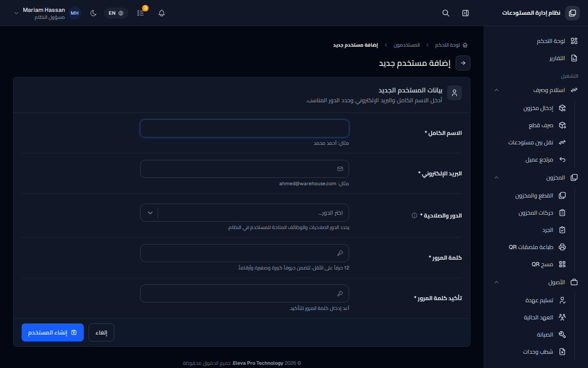Collapse the المخزون sidebar group chevron
This screenshot has height=368, width=588.
(x=497, y=177)
